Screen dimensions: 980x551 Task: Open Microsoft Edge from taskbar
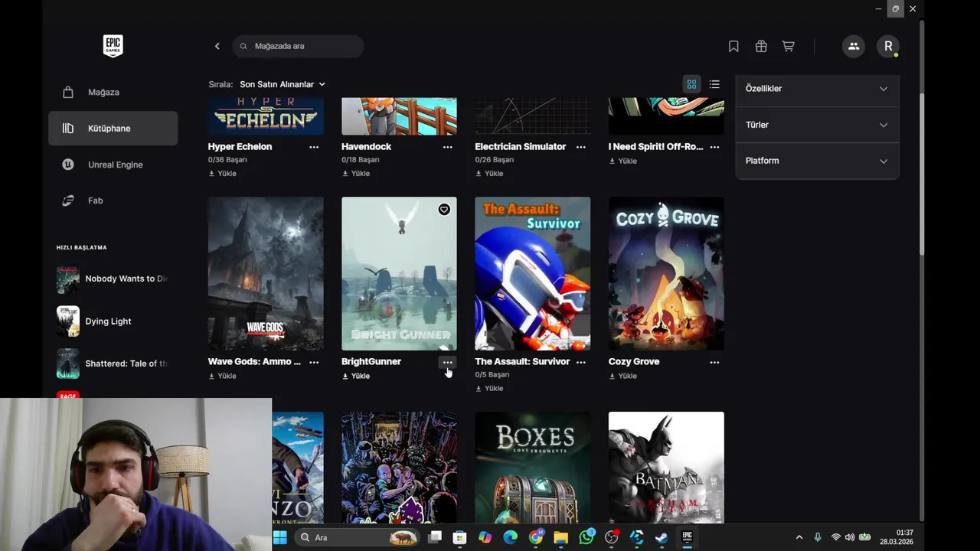pos(510,537)
